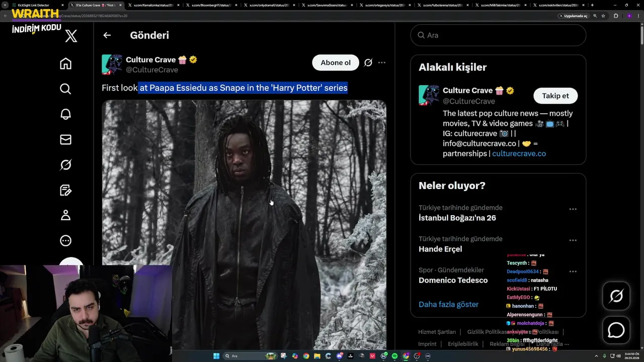Open browser extensions puzzle icon
This screenshot has width=644, height=362.
coord(616,16)
